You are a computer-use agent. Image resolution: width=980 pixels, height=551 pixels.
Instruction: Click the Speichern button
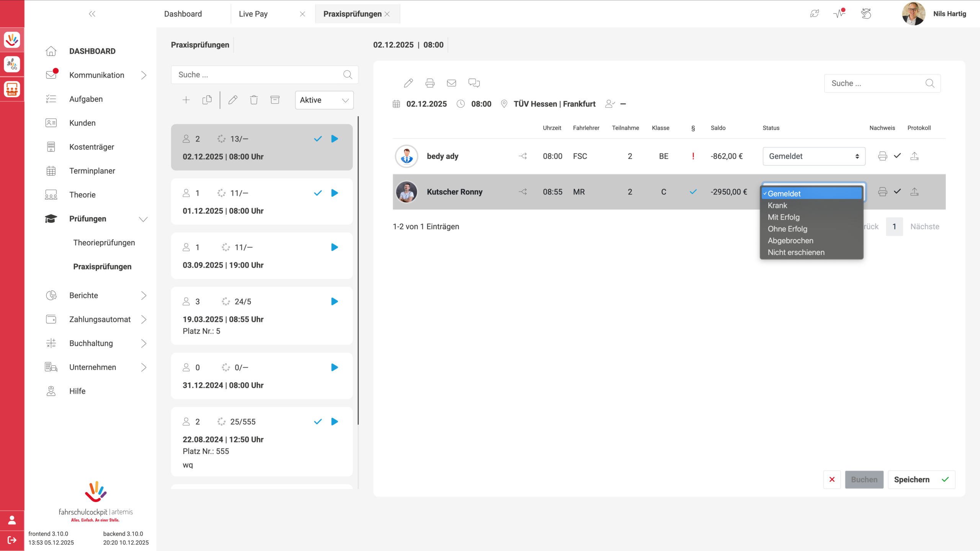pos(921,479)
